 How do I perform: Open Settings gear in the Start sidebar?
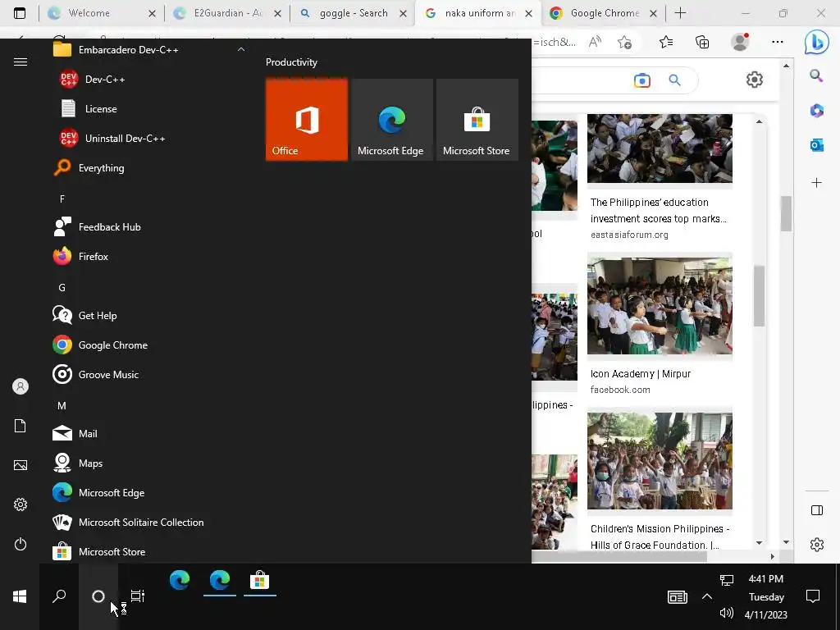click(x=21, y=504)
